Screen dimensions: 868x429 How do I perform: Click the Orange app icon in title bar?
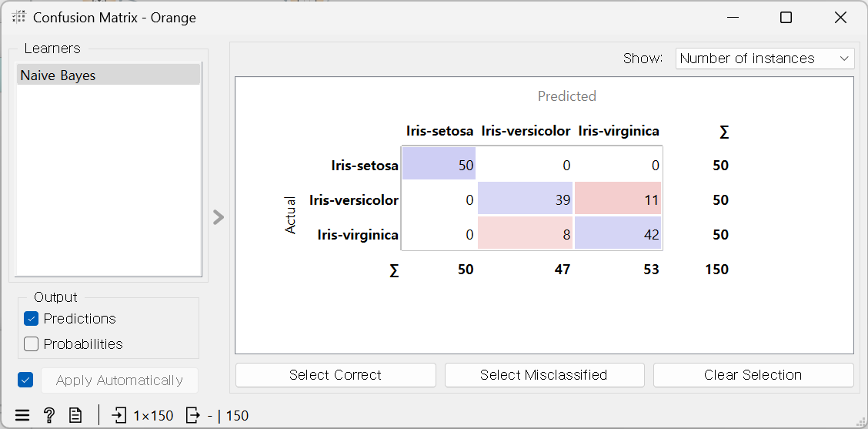pos(19,18)
